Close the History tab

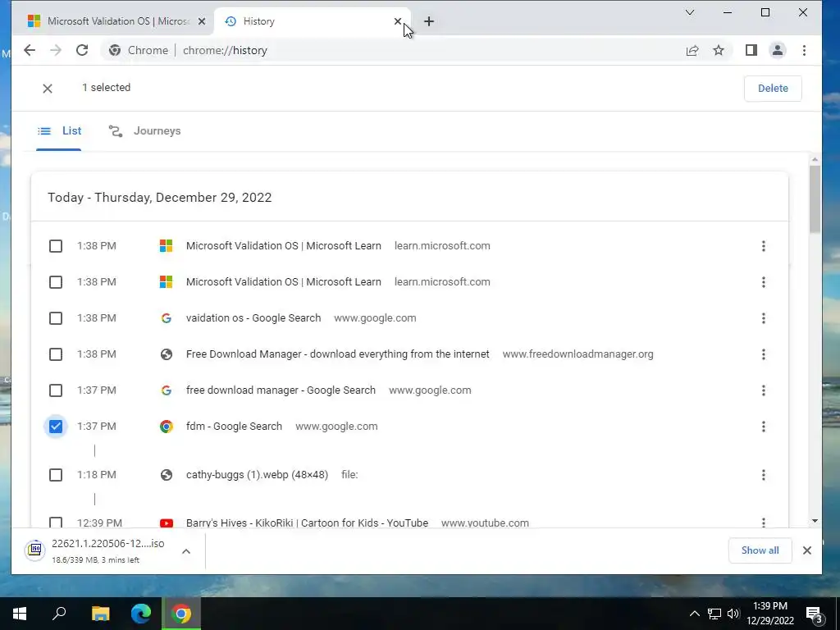coord(398,21)
